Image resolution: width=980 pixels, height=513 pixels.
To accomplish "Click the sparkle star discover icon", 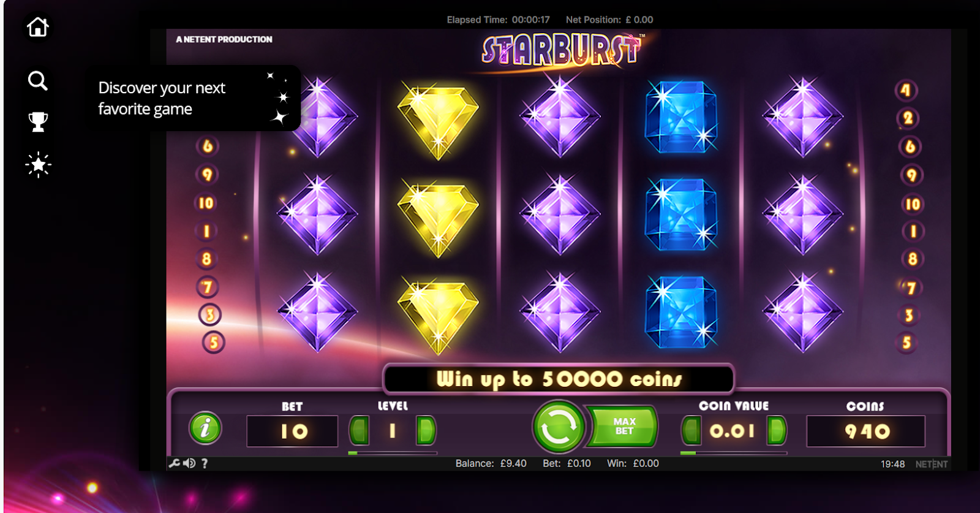I will (39, 164).
